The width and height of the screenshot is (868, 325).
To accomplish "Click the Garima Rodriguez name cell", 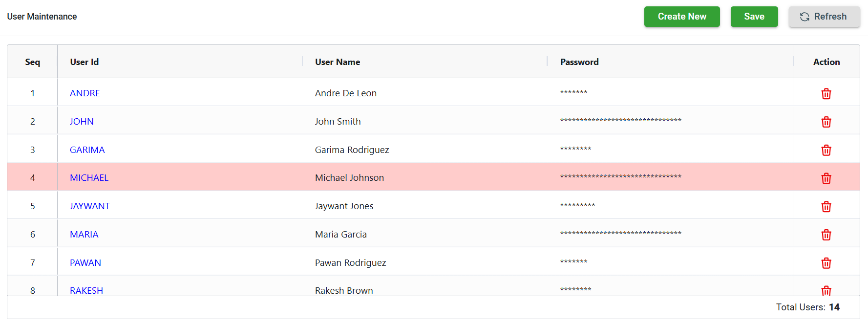I will (x=352, y=150).
